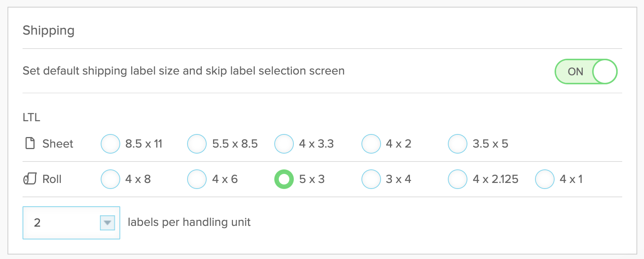Click the Sheet row label text
This screenshot has width=644, height=259.
pos(58,144)
